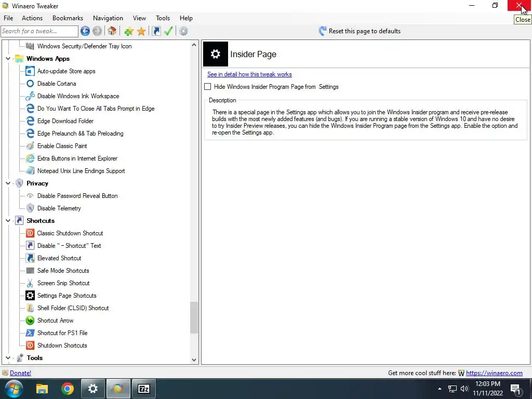Viewport: 532px width, 399px height.
Task: Open the notifications action center icon
Action: (x=515, y=389)
